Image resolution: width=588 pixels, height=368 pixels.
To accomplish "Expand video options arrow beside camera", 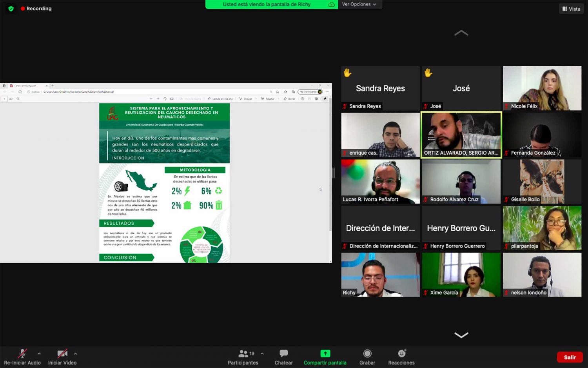I will 75,353.
